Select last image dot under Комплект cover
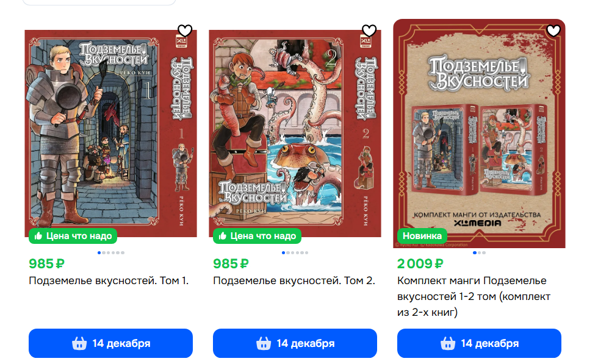Viewport: 598px width, 364px height. 484,252
